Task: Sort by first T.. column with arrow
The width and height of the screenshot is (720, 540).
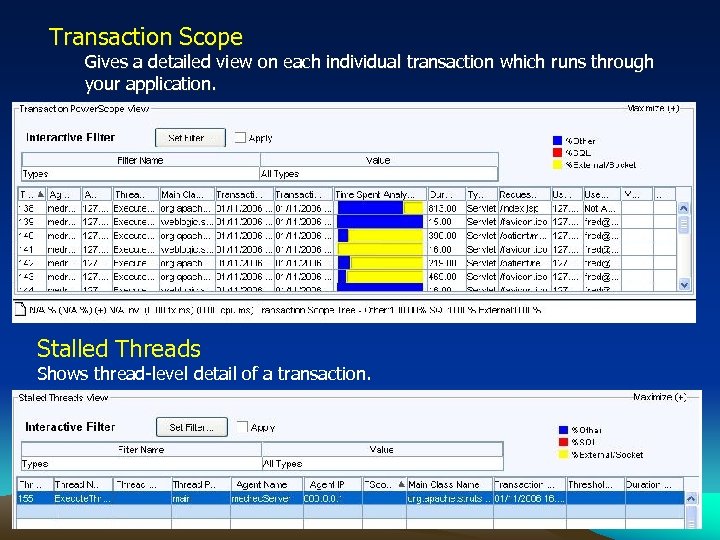Action: pyautogui.click(x=32, y=194)
